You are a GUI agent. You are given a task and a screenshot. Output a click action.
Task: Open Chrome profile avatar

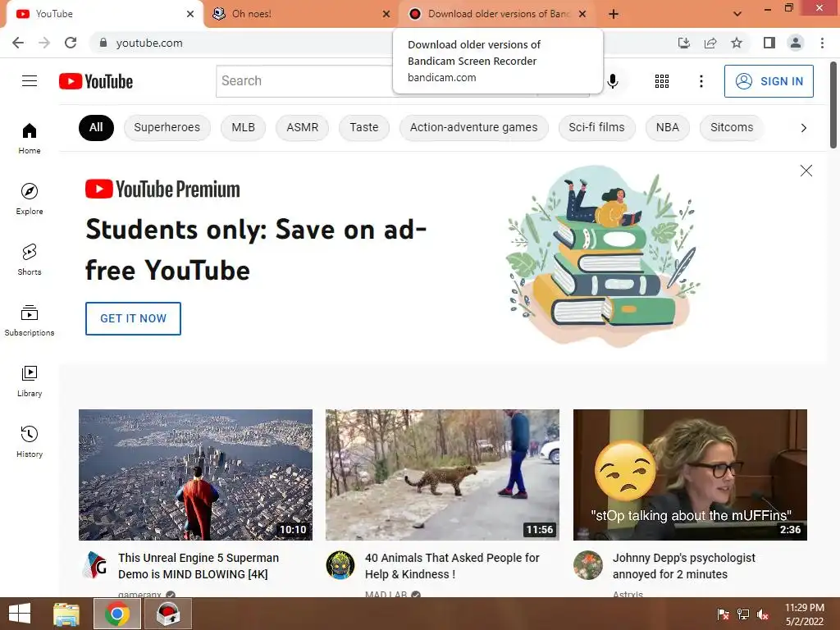tap(796, 43)
